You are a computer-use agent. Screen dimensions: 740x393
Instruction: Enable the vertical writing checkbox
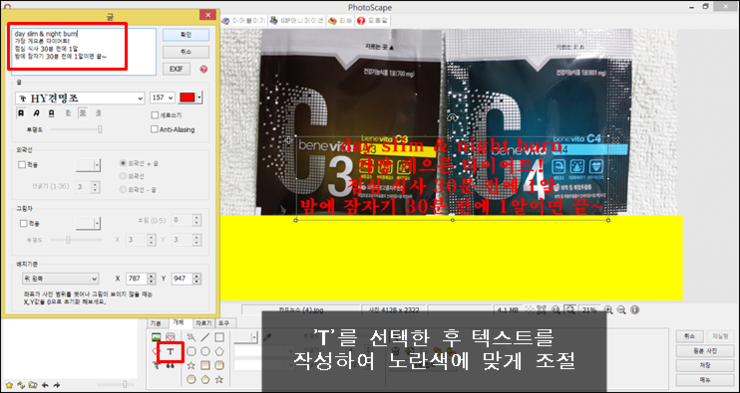[x=154, y=115]
